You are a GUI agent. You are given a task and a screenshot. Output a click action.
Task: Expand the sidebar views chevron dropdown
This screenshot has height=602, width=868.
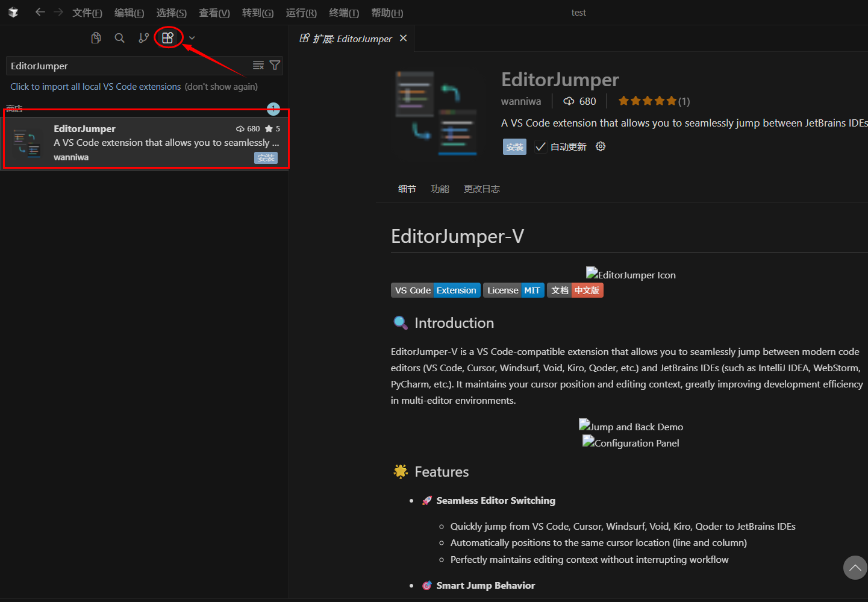(192, 38)
